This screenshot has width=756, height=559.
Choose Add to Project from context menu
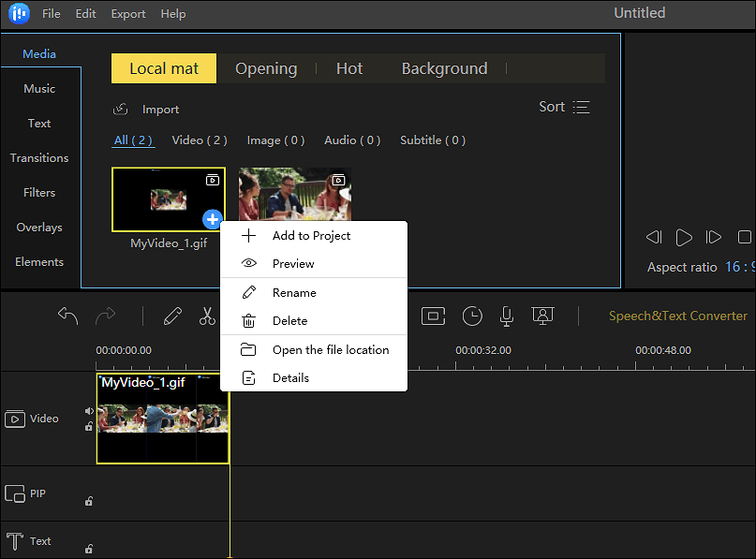click(x=314, y=236)
